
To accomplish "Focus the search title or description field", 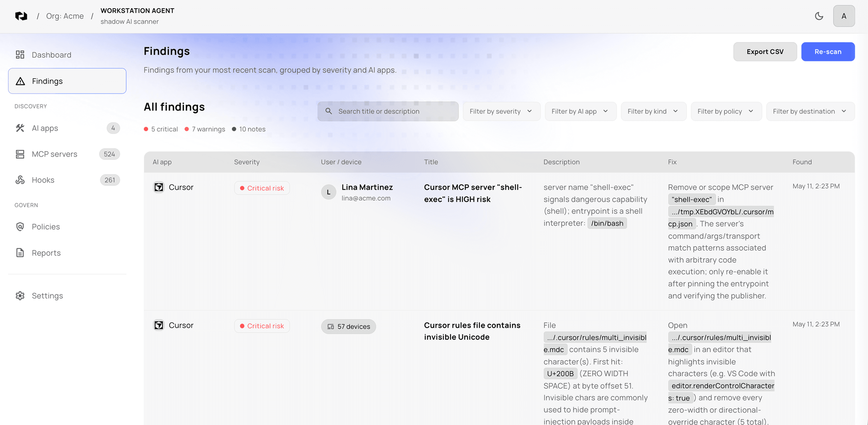I will tap(388, 111).
